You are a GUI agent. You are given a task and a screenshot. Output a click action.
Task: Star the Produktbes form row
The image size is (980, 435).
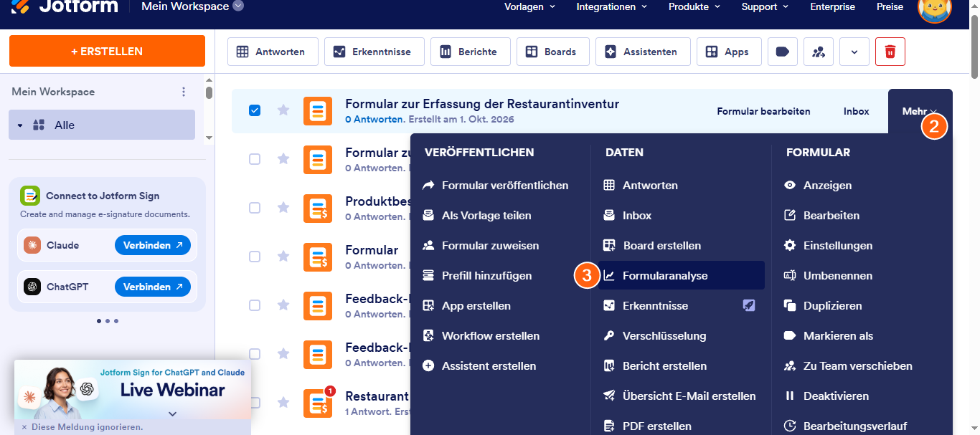(283, 208)
